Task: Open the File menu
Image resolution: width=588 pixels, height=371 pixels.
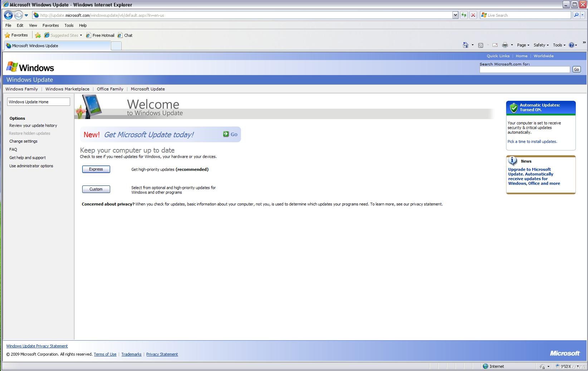Action: coord(8,25)
